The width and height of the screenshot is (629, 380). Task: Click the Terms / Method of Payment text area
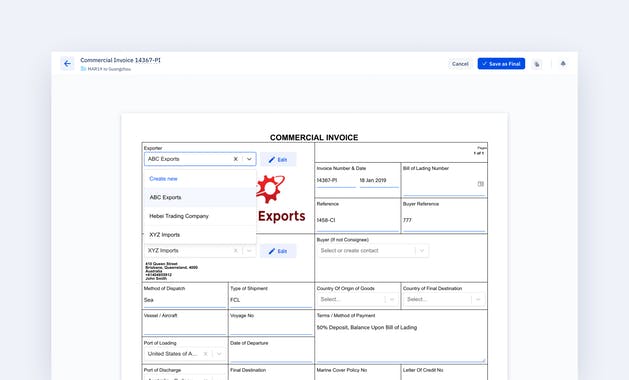(401, 341)
